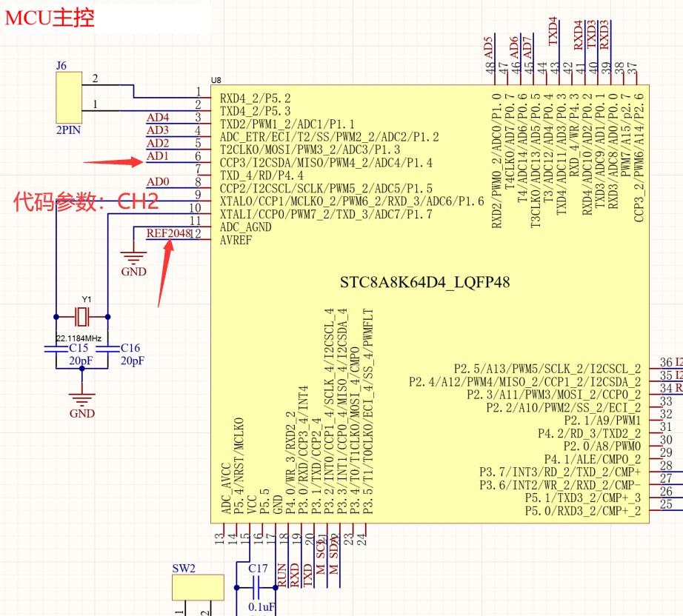Click XTALI/CCP0/PWM7_2/TXD_3/ADC7/P1.7 pin name

326,214
